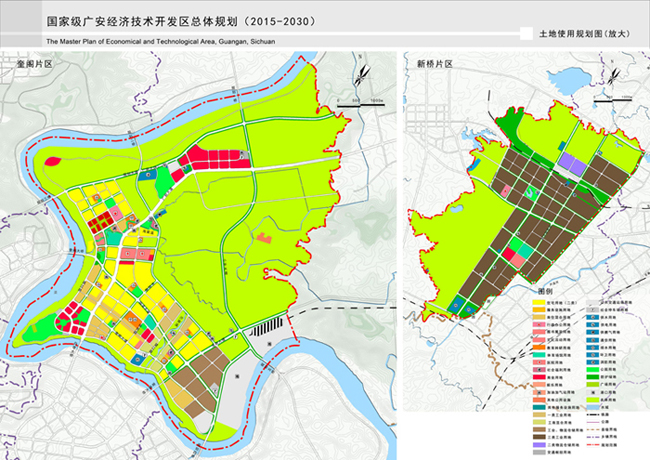Screen dimensions: 650x460
Task: Click the 土地使用规划图(放大) subtitle text
Action: (x=586, y=34)
